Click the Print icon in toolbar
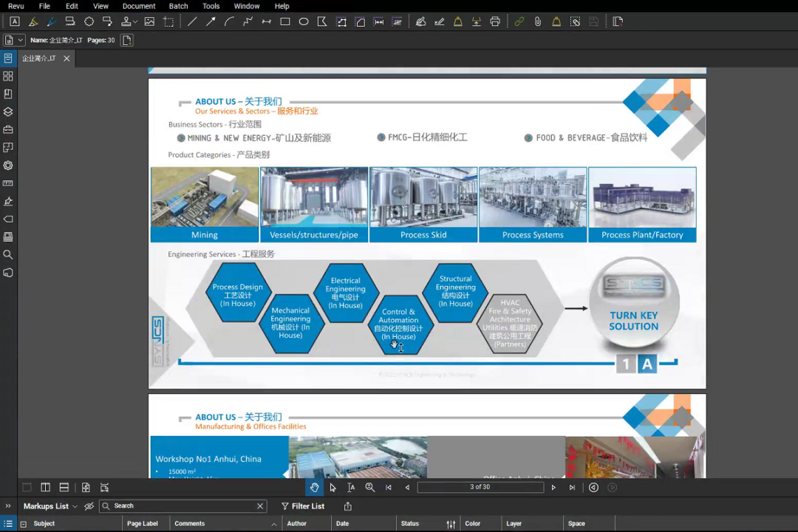Image resolution: width=798 pixels, height=532 pixels. click(495, 22)
